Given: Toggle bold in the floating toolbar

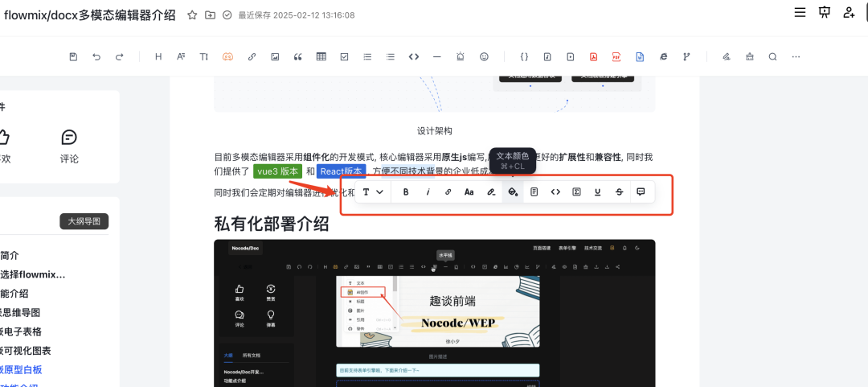Looking at the screenshot, I should (x=406, y=191).
